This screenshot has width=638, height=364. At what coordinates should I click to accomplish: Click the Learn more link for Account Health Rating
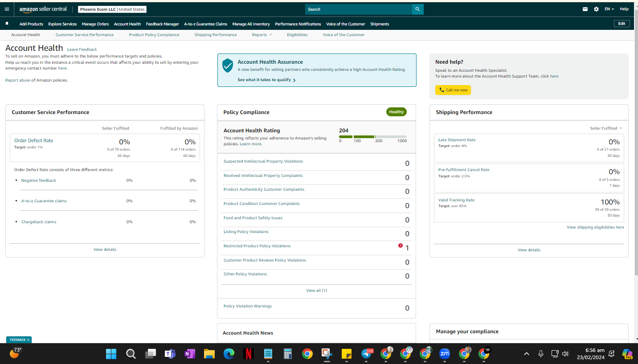(x=251, y=144)
